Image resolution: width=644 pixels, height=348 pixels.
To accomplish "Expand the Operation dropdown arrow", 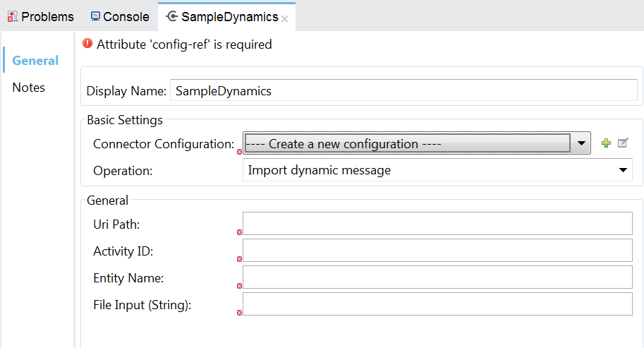I will (623, 170).
